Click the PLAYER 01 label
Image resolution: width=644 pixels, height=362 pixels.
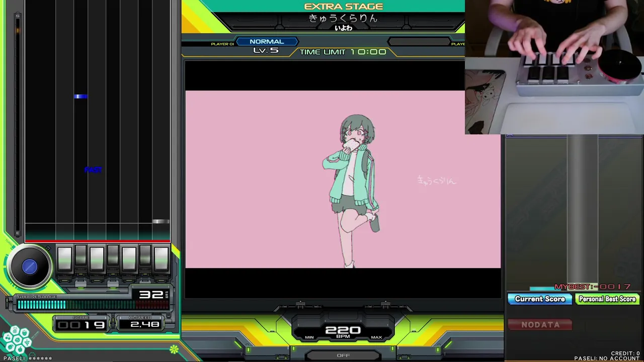(222, 44)
